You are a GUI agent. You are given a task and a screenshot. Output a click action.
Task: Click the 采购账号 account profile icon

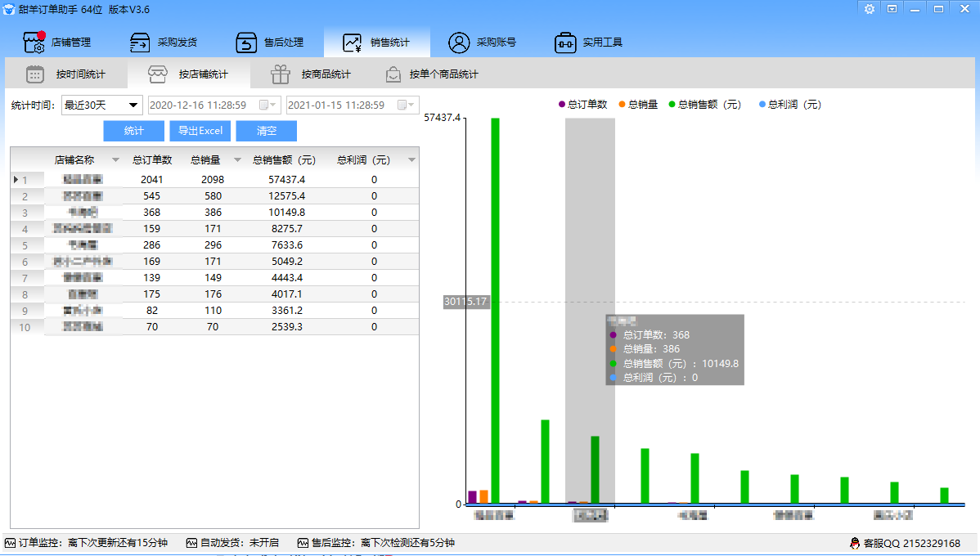coord(459,43)
